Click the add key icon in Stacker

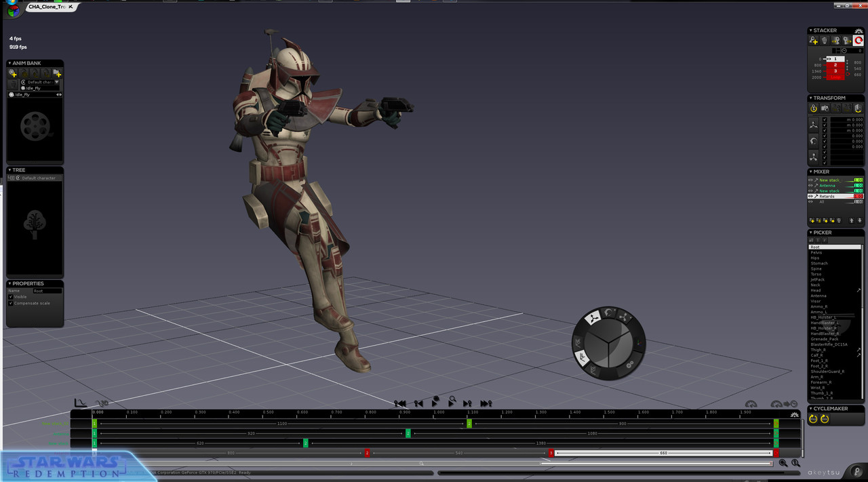point(814,41)
